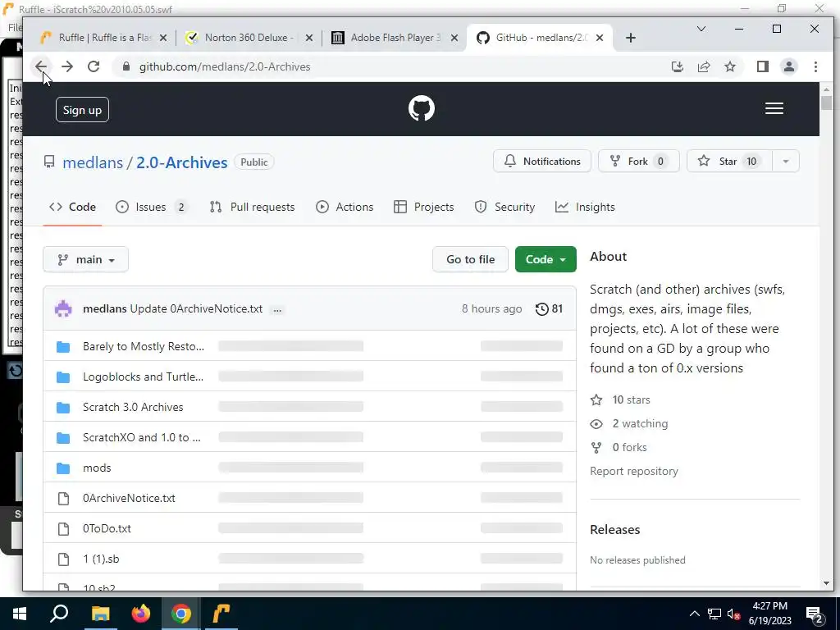The image size is (840, 630).
Task: Close the Norton 360 Deluxe tab
Action: click(308, 38)
